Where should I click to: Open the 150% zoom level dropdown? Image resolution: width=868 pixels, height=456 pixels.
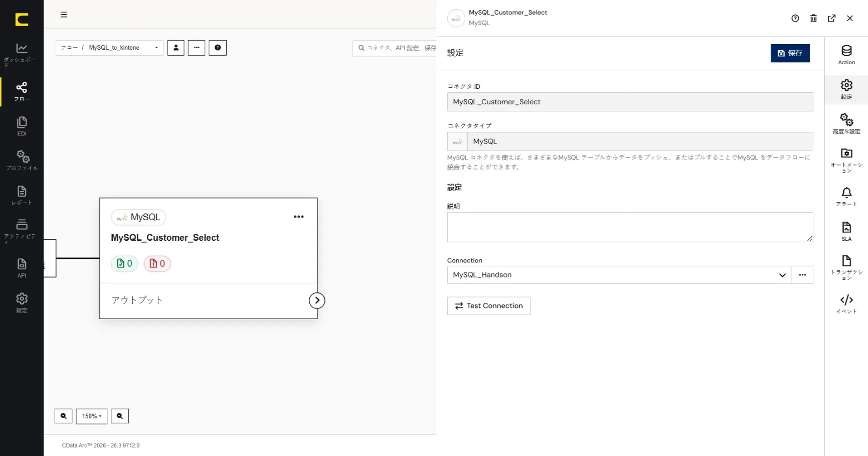(x=92, y=416)
